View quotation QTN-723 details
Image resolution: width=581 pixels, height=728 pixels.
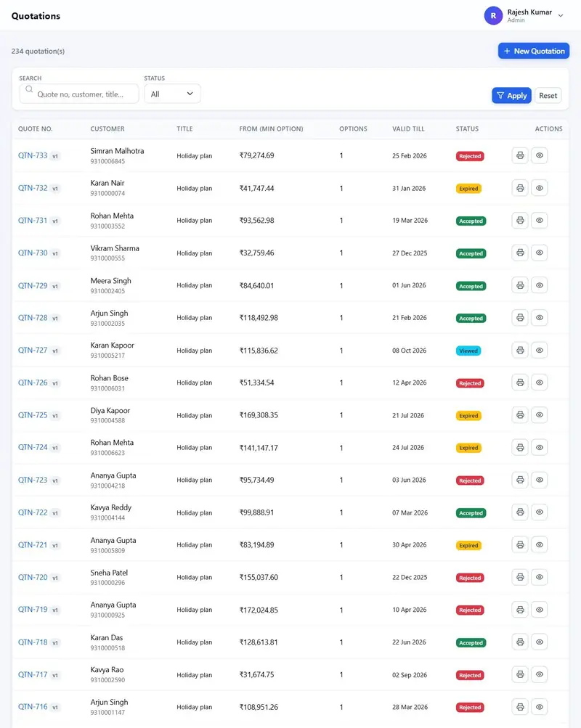[x=539, y=480]
